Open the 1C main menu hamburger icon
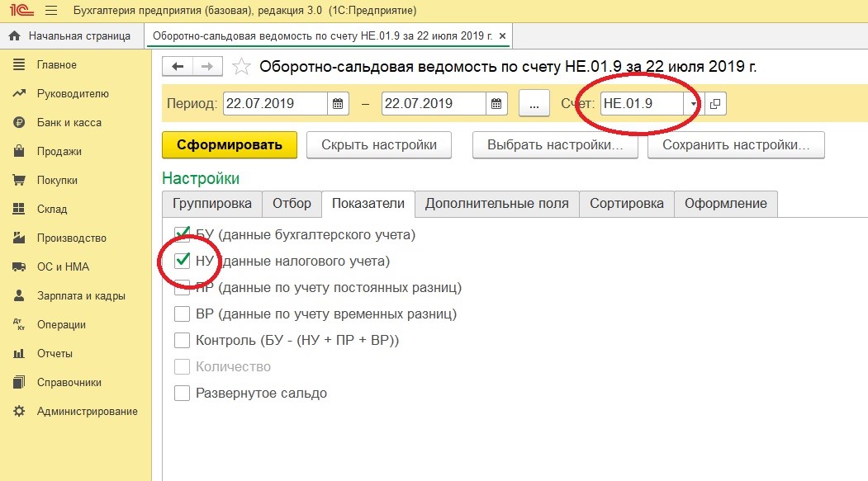 50,11
